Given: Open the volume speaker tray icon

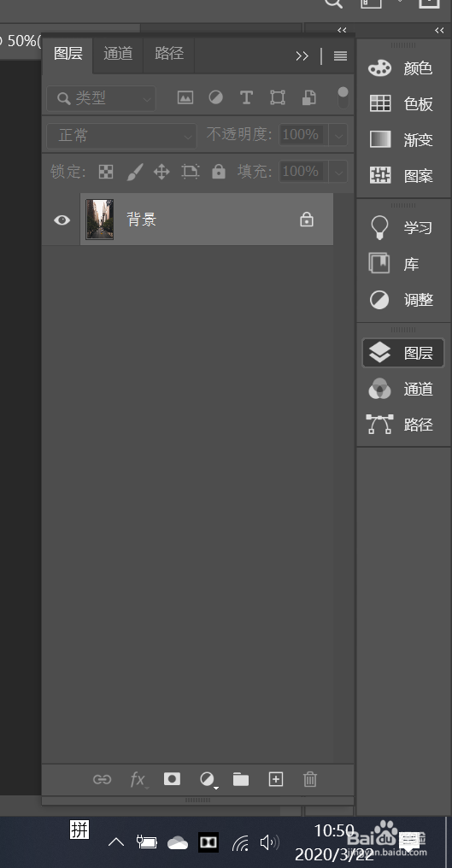Looking at the screenshot, I should pos(269,842).
